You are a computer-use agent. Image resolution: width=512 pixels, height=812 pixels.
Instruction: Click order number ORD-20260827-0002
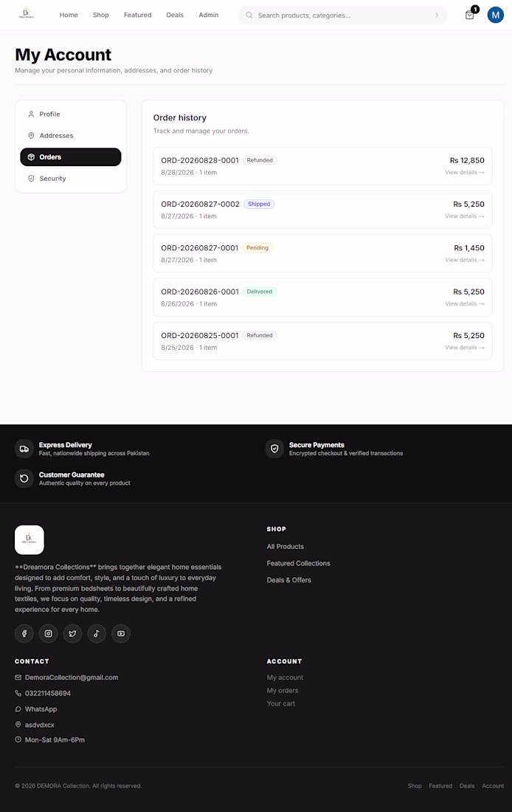tap(201, 204)
